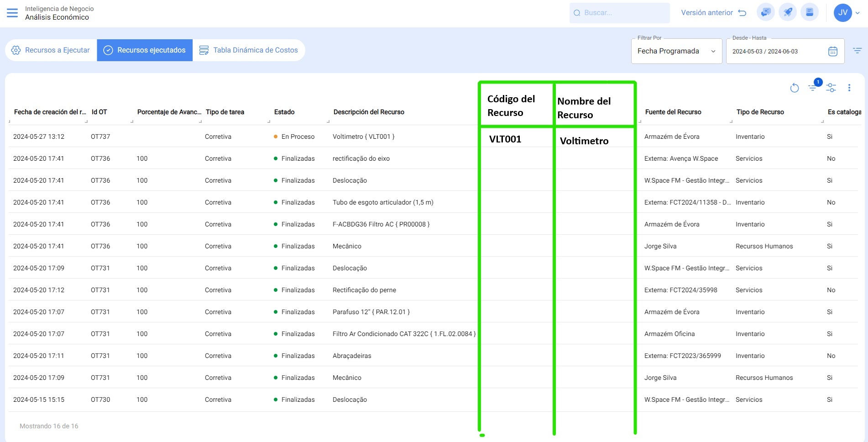The height and width of the screenshot is (442, 868).
Task: Open the AI chat assistant icon
Action: (x=765, y=12)
